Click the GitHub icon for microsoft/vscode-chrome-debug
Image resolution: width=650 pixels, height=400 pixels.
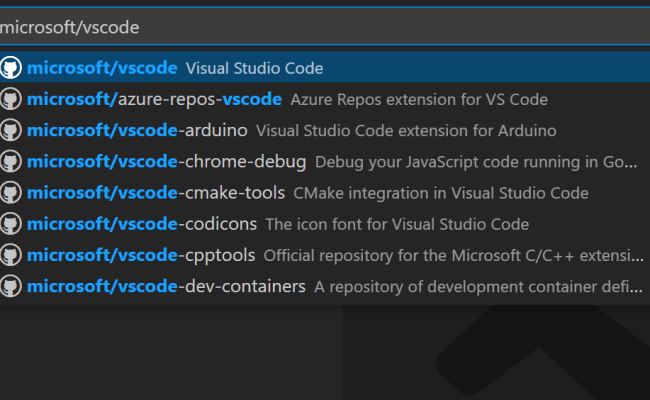click(x=10, y=161)
